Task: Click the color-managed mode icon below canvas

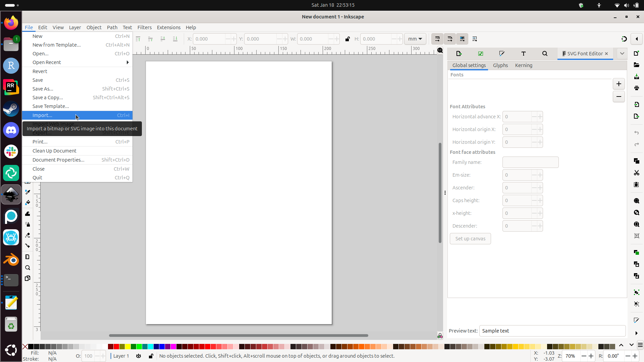Action: coord(440,336)
